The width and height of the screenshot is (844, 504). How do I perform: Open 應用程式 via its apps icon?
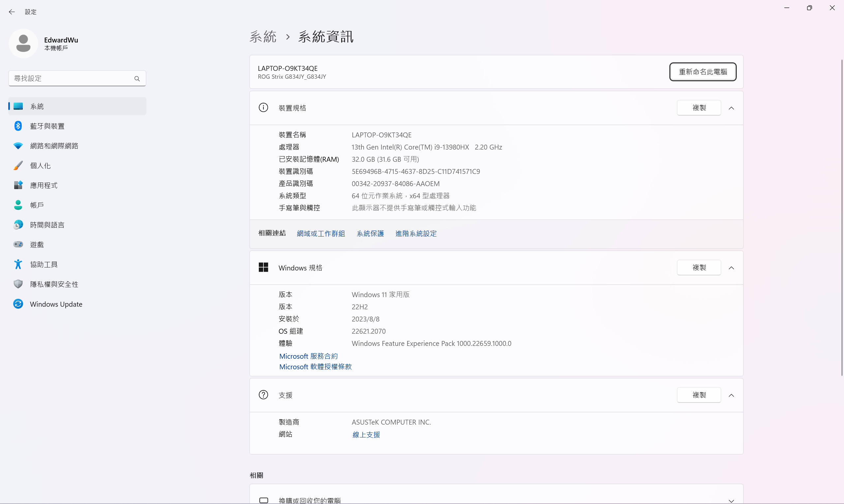pos(18,185)
